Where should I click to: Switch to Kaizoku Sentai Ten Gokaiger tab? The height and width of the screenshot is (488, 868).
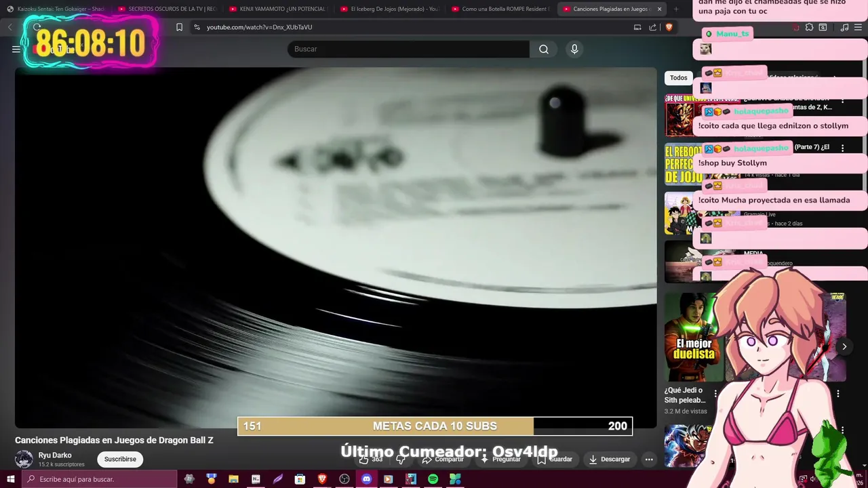[56, 9]
